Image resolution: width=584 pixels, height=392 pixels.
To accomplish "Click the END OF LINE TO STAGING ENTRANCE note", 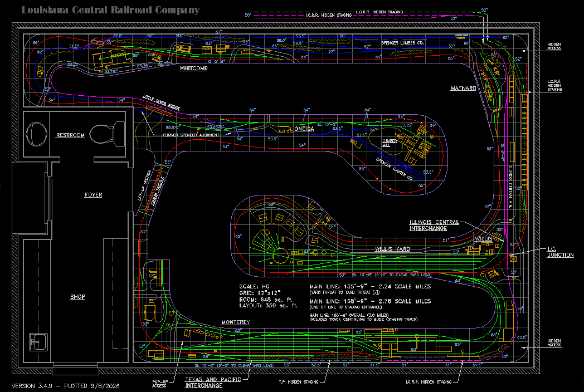I will click(345, 307).
